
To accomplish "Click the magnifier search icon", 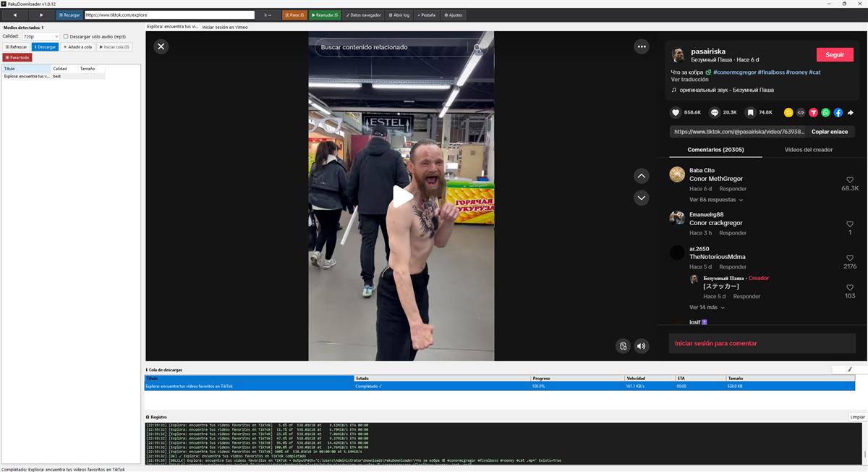I will click(477, 48).
